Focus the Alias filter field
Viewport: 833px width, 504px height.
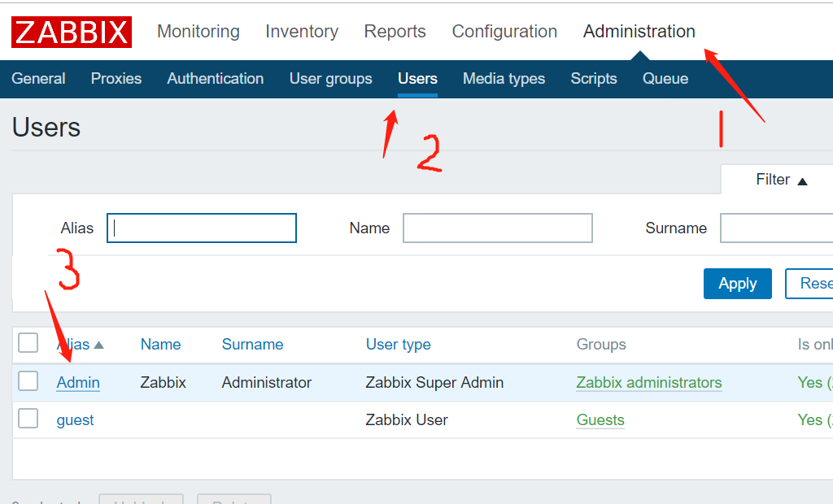pos(202,228)
